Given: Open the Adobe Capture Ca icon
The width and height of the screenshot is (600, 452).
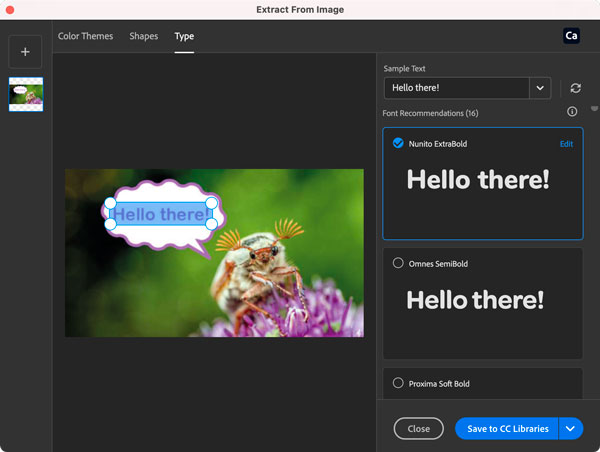Looking at the screenshot, I should pyautogui.click(x=571, y=36).
